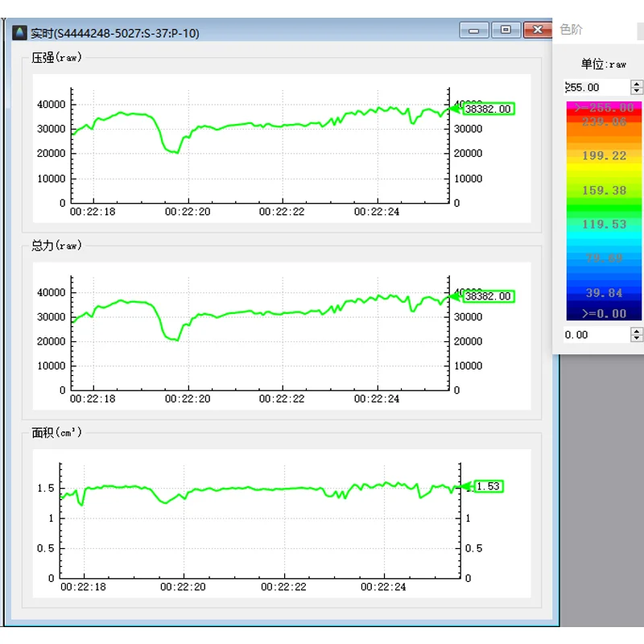
Task: Click the >=255.00 magenta color band
Action: (x=604, y=108)
